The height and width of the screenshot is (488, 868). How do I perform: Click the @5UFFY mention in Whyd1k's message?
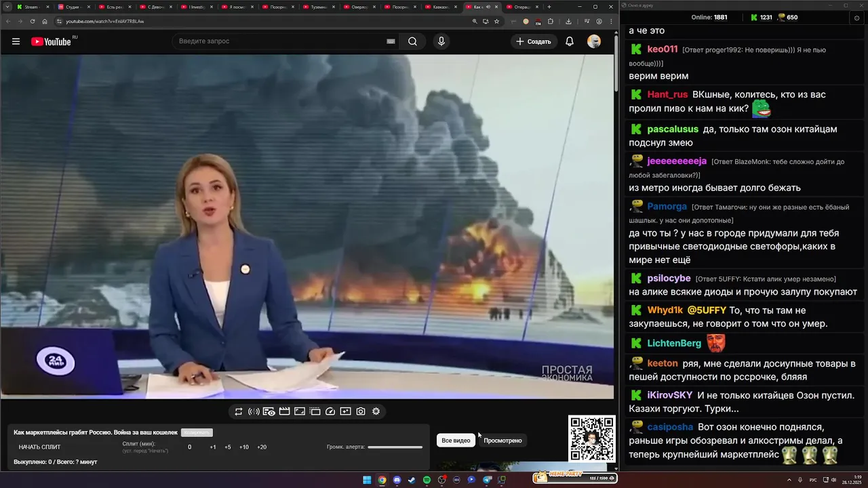[x=707, y=310]
